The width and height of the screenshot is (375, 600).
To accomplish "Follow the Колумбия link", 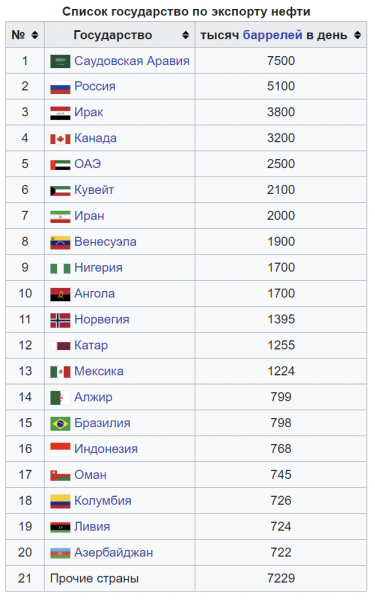I will [x=103, y=501].
